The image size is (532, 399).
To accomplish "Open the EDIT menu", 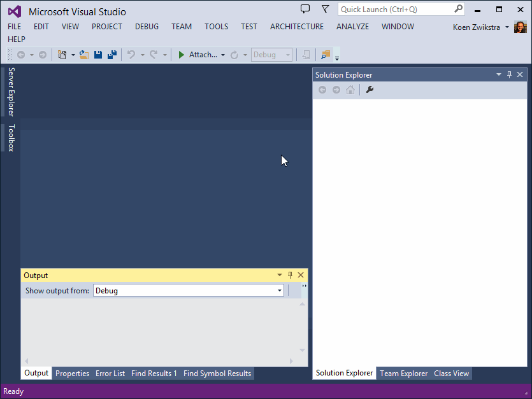I will [x=41, y=27].
